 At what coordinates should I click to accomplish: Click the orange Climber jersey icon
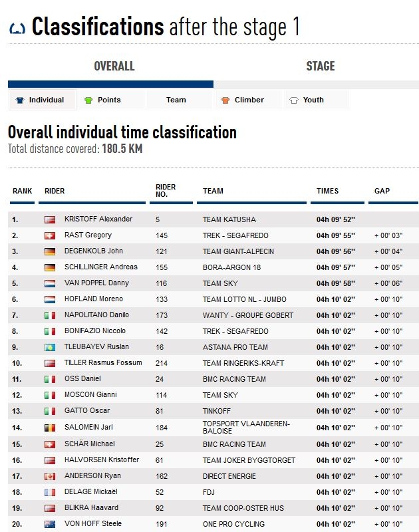(x=225, y=100)
